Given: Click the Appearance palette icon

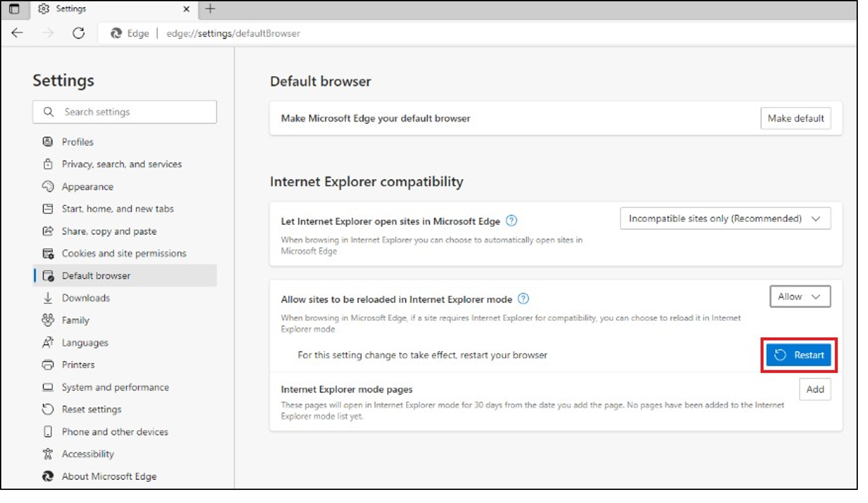Looking at the screenshot, I should [x=48, y=187].
